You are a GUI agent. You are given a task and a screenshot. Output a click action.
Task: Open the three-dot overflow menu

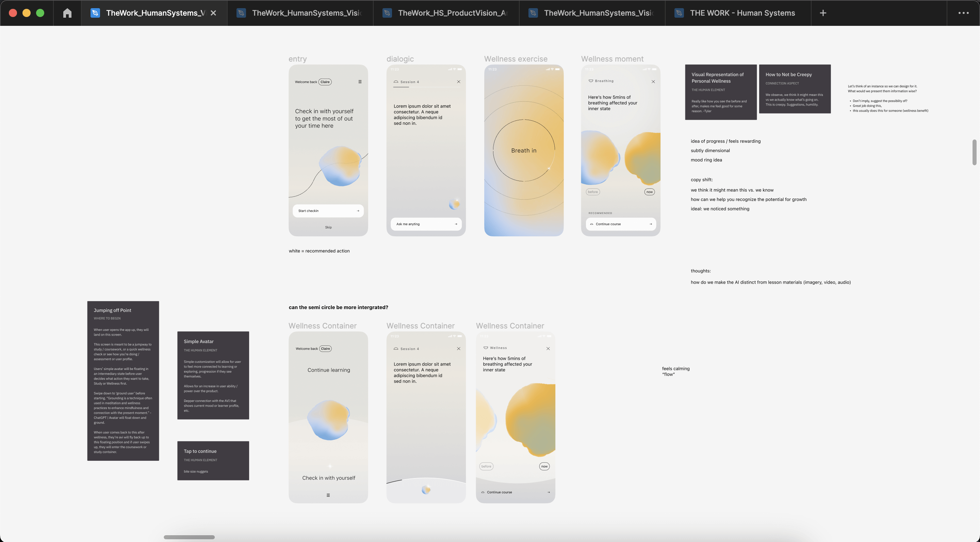pos(963,13)
